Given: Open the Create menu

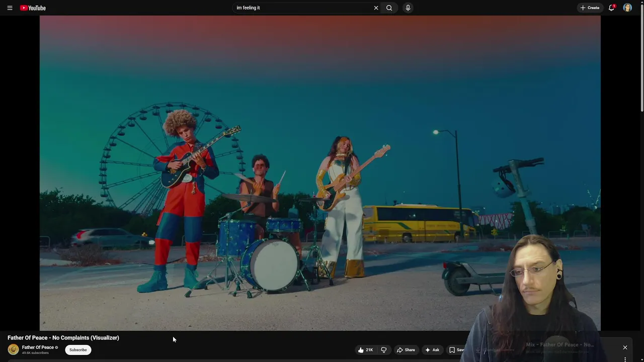Looking at the screenshot, I should point(590,8).
